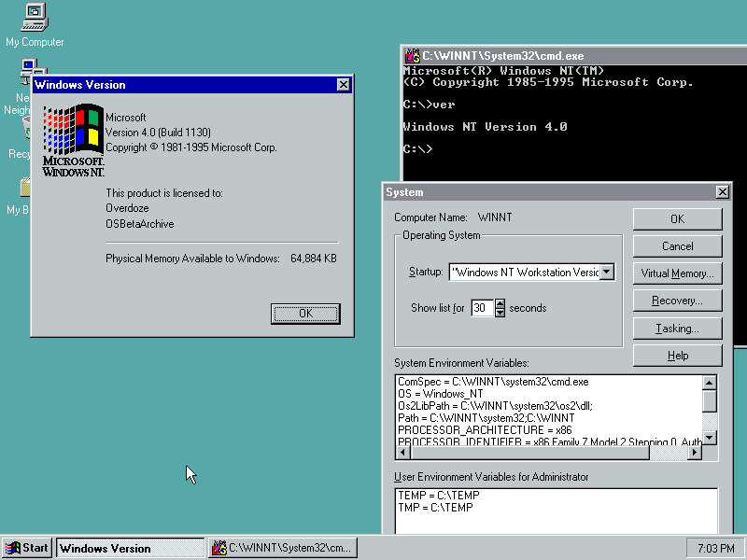Close the Windows Version dialog
Viewport: 747px width, 560px height.
click(343, 85)
